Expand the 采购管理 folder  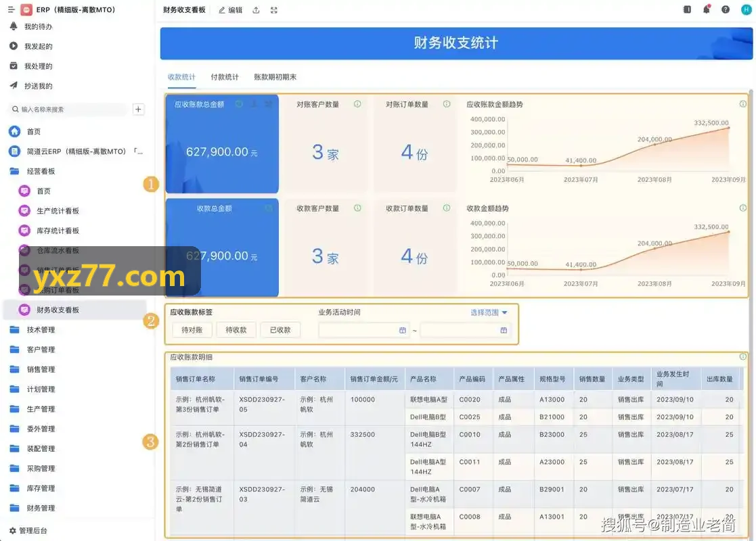tap(32, 468)
